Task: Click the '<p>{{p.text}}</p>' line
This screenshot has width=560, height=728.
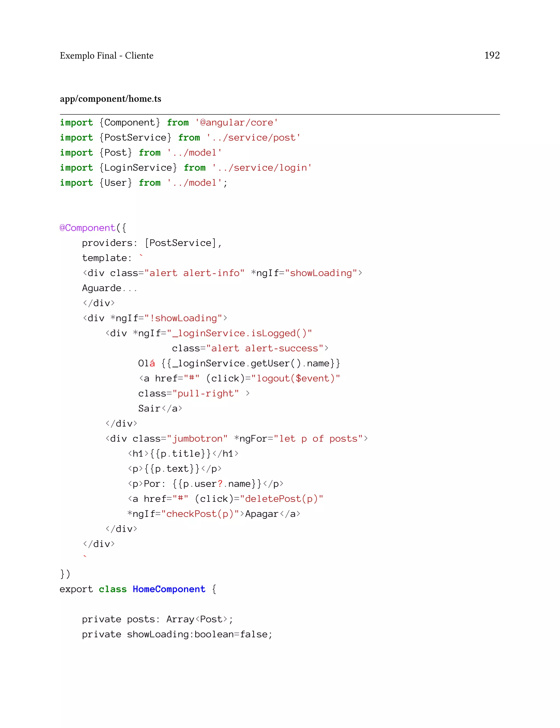Action: pos(175,469)
